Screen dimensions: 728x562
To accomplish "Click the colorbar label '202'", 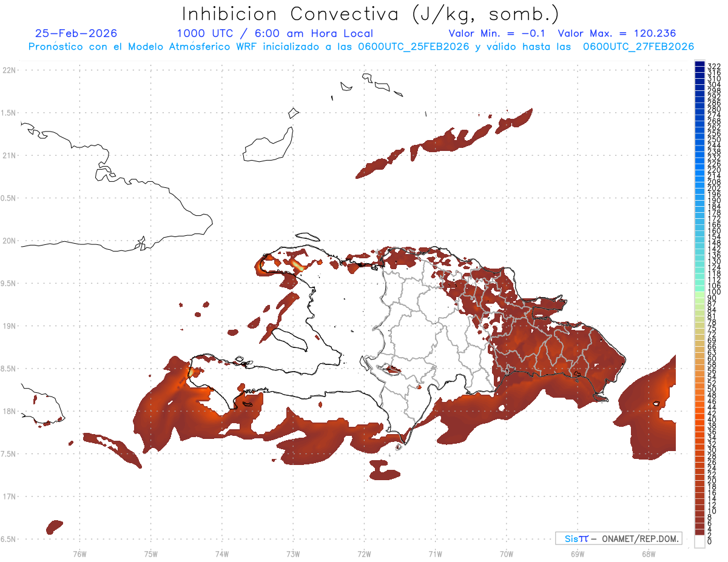I will tap(714, 188).
